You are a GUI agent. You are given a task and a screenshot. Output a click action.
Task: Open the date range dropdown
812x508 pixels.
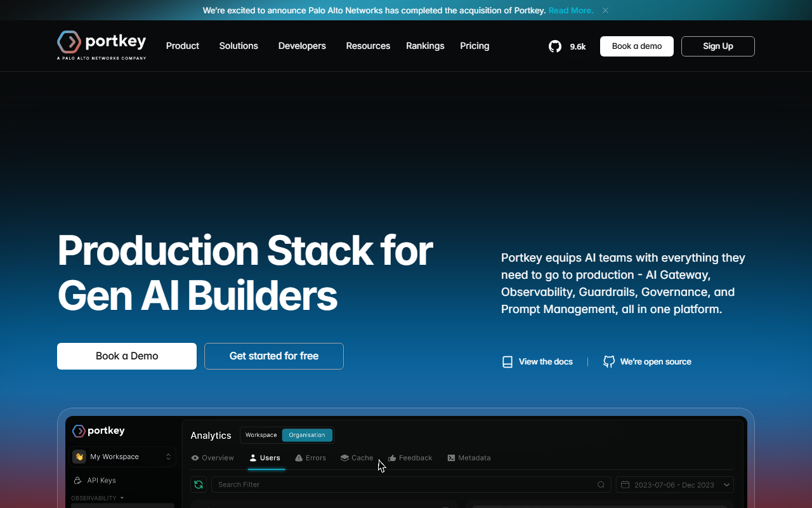click(x=675, y=485)
